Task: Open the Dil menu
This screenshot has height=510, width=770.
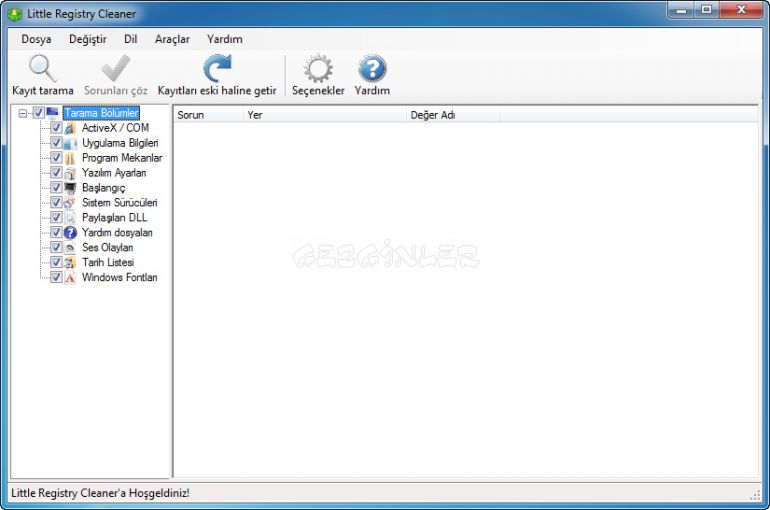Action: [131, 39]
